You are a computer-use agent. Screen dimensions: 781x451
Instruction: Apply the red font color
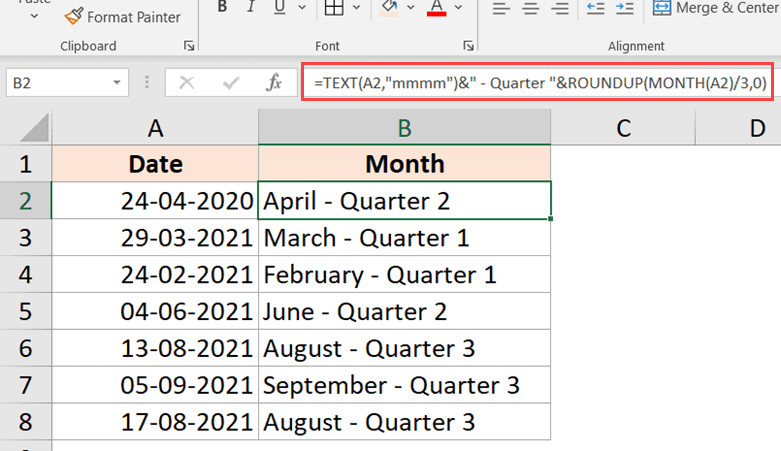tap(436, 8)
